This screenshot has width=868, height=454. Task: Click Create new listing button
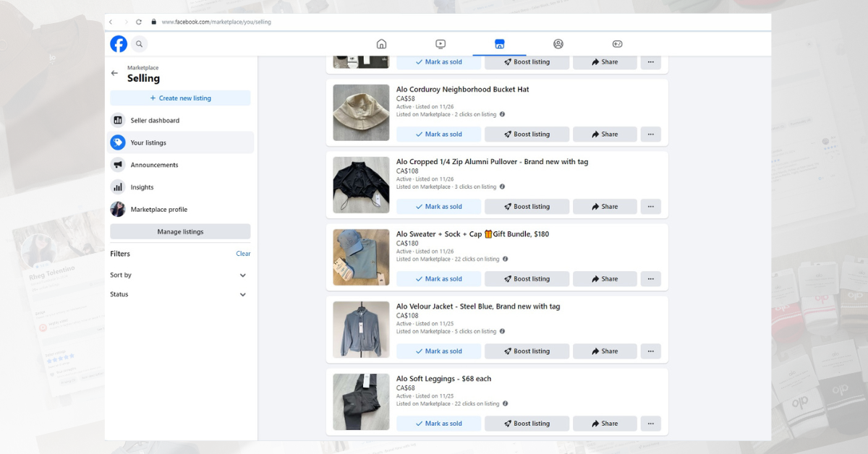click(x=180, y=98)
